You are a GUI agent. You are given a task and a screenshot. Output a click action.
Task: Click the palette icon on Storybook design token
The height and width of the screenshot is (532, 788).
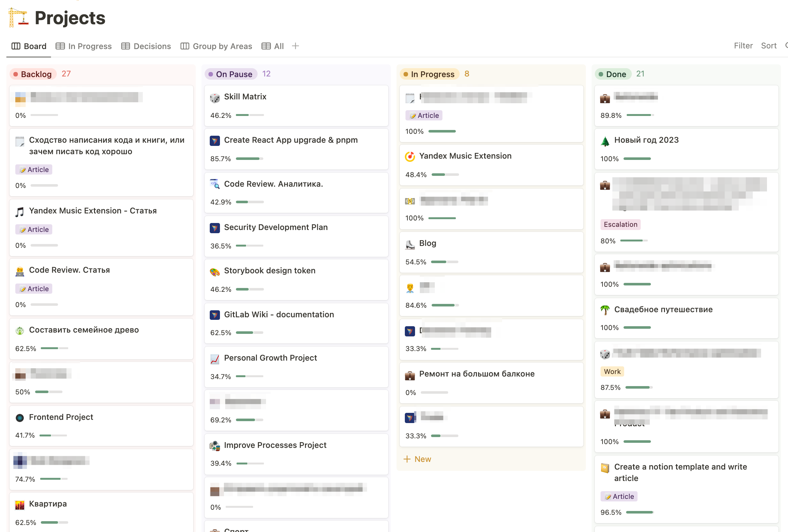pyautogui.click(x=215, y=271)
